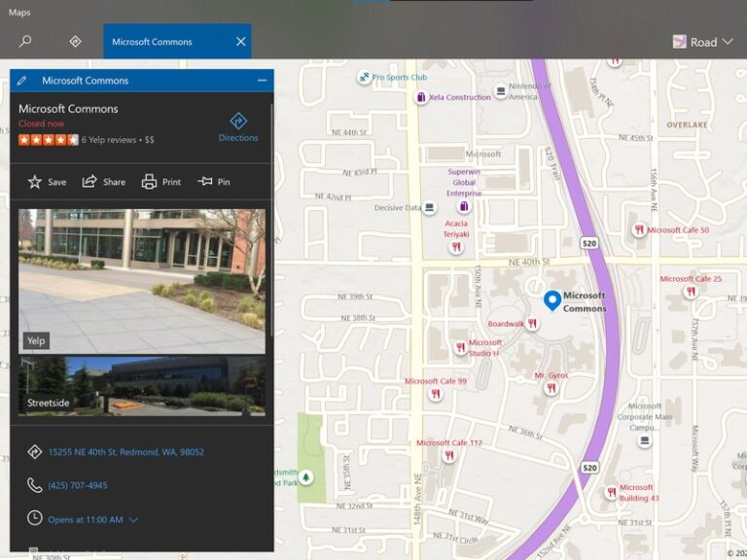The height and width of the screenshot is (560, 747).
Task: Open the search magnifier icon
Action: (25, 42)
